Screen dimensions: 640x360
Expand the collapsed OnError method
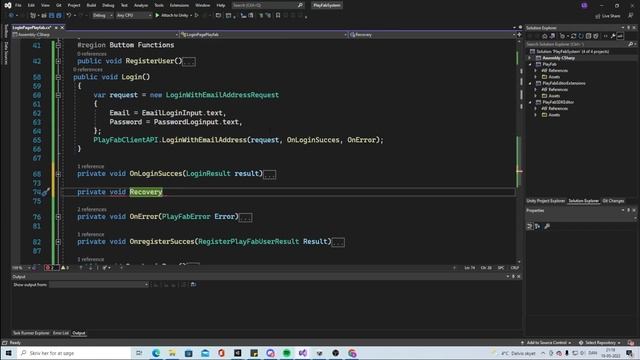[x=58, y=217]
